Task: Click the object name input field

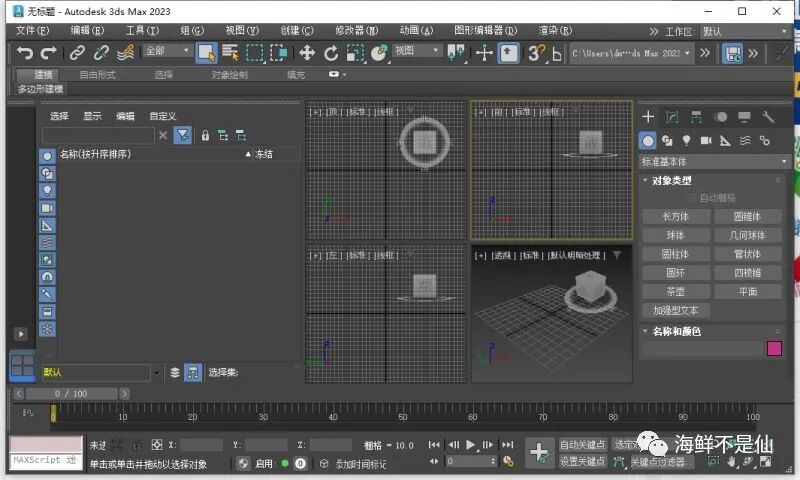Action: pyautogui.click(x=702, y=348)
